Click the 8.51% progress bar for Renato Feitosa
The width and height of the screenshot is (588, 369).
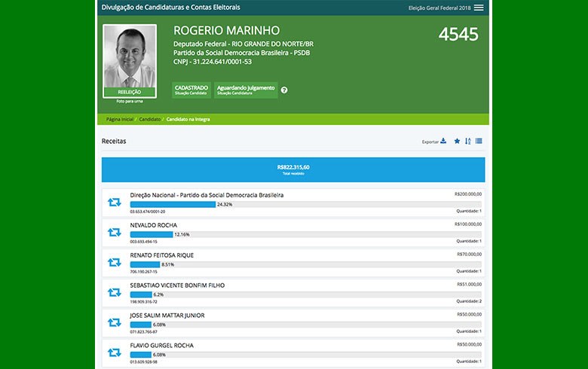pos(305,264)
